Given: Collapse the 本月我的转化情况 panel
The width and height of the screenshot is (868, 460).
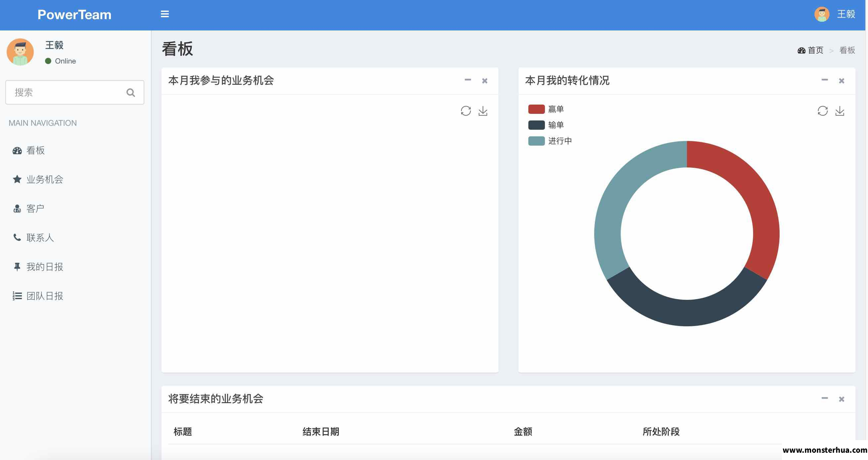Looking at the screenshot, I should coord(825,80).
